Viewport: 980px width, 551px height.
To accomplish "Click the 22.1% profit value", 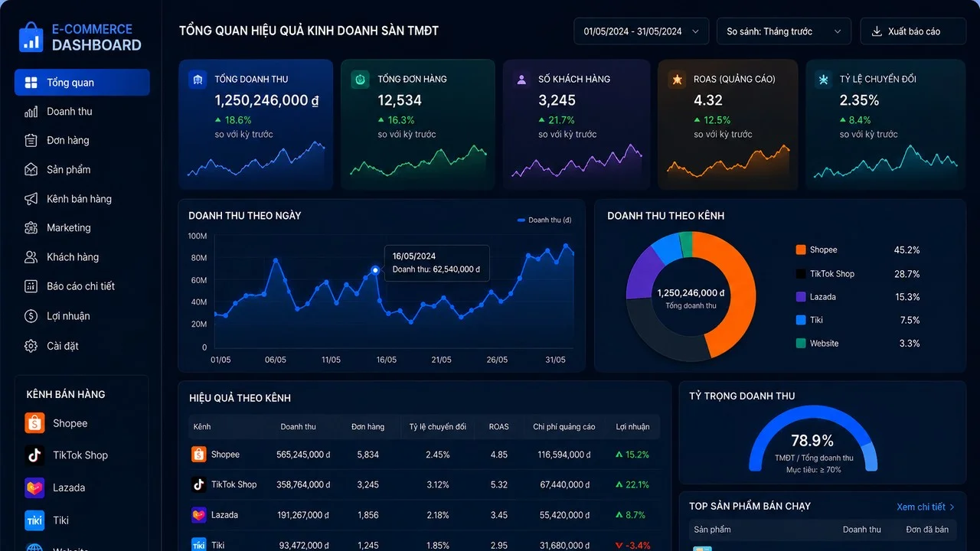I will tap(637, 484).
